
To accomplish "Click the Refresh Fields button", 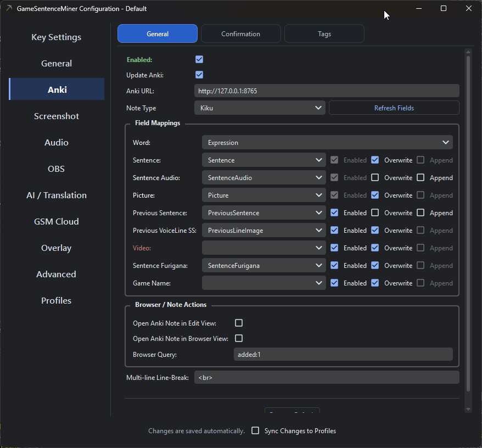I will click(394, 108).
